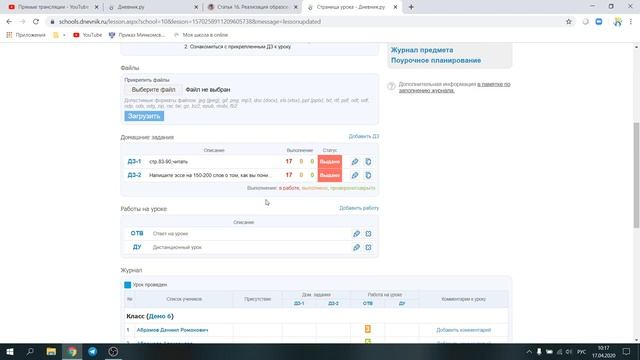The height and width of the screenshot is (360, 640).
Task: Open a new browser tab
Action: pos(411,7)
